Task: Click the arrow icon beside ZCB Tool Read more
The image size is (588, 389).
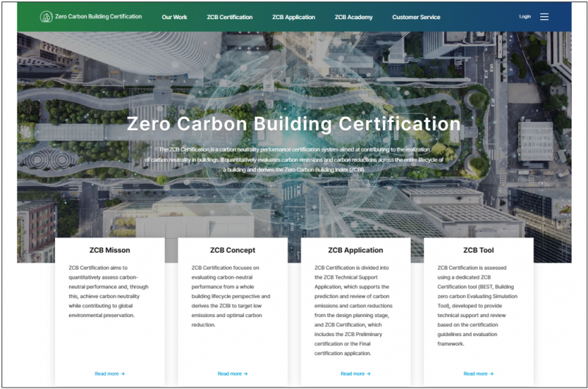Action: click(x=492, y=374)
